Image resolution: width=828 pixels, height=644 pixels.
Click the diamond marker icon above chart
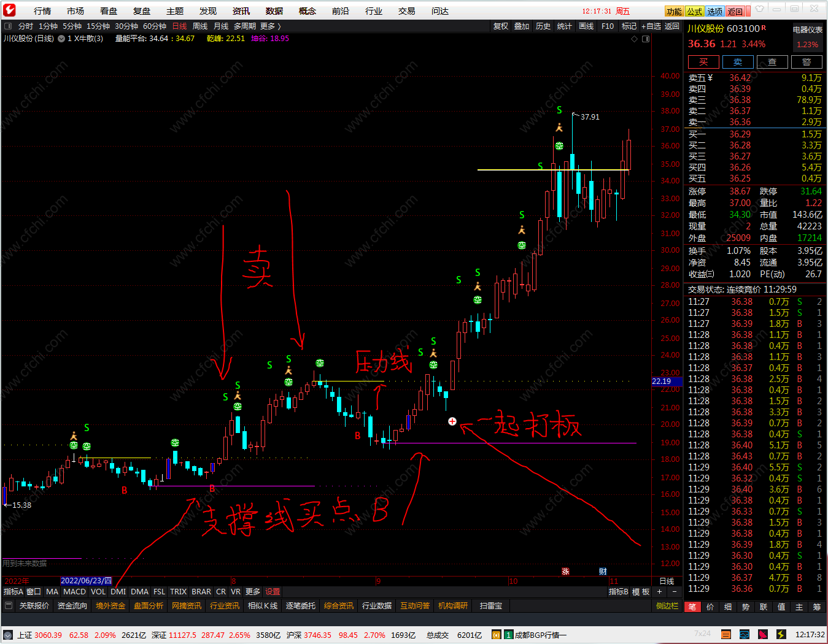(x=634, y=39)
